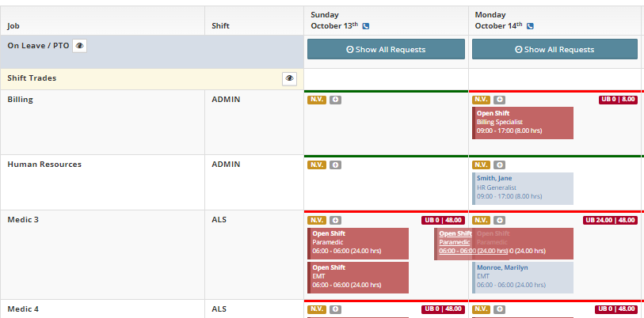Click the plus icon for Human Resources Monday
Screen dimensions: 644x318
tap(499, 165)
